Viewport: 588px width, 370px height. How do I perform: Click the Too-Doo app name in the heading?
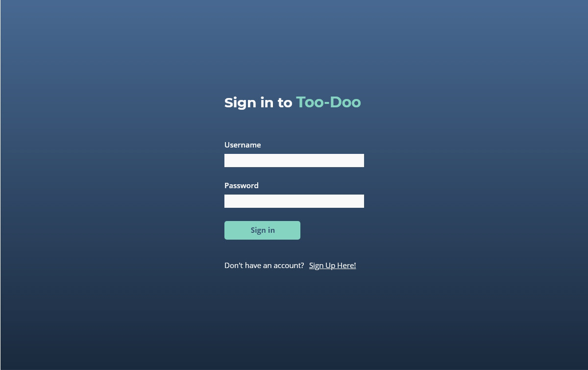[328, 102]
